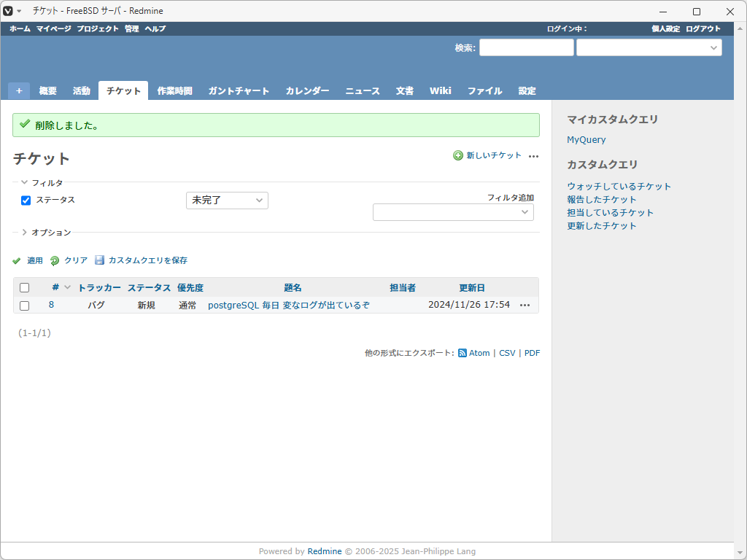
Task: Open 更新したチケット query
Action: click(602, 226)
